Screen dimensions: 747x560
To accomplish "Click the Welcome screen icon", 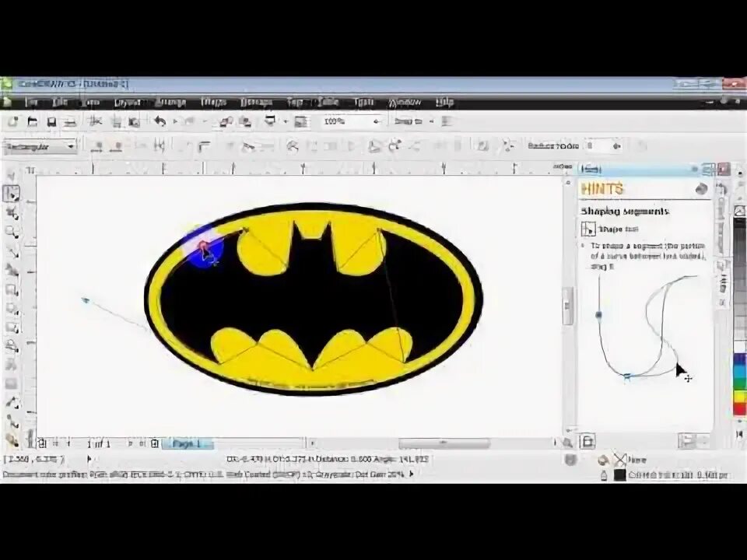I will click(301, 122).
